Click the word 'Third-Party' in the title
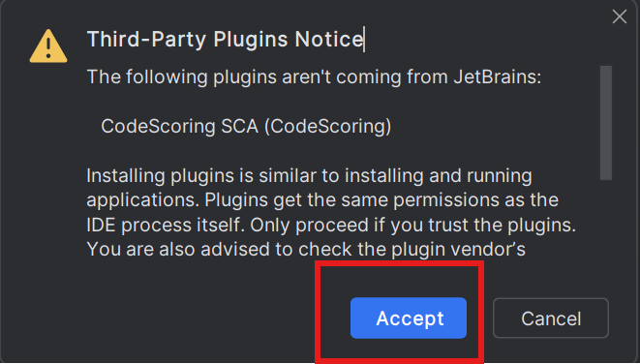 click(x=146, y=40)
